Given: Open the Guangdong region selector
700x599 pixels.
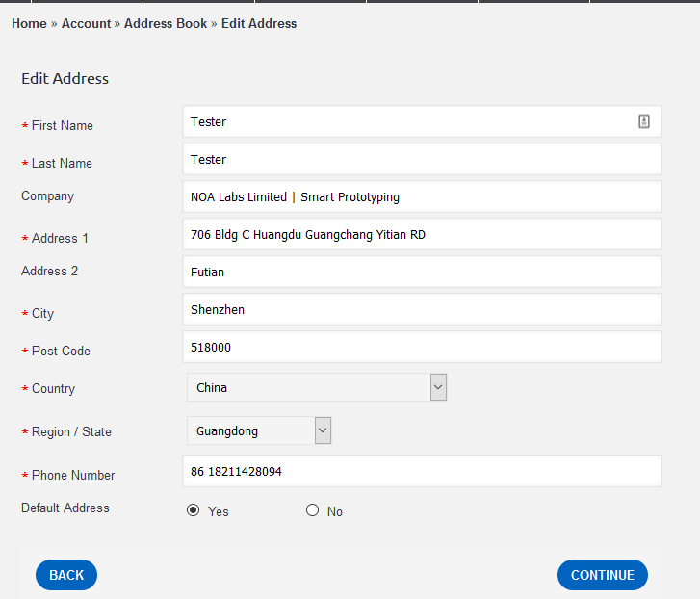Looking at the screenshot, I should click(x=259, y=430).
